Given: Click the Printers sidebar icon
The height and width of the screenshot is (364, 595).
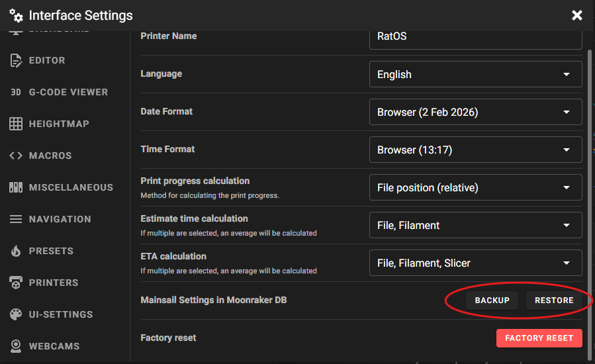Looking at the screenshot, I should pyautogui.click(x=16, y=283).
